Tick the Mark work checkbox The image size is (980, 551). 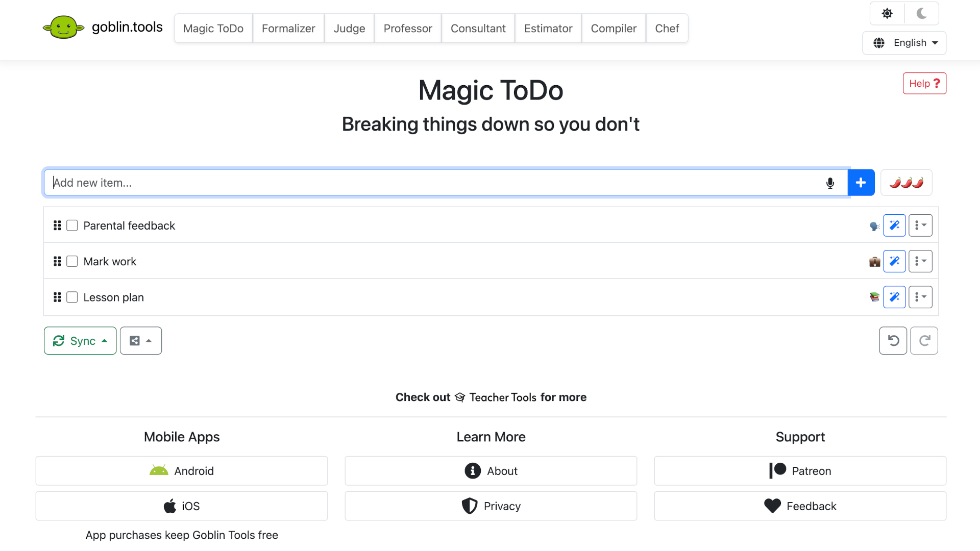coord(72,261)
